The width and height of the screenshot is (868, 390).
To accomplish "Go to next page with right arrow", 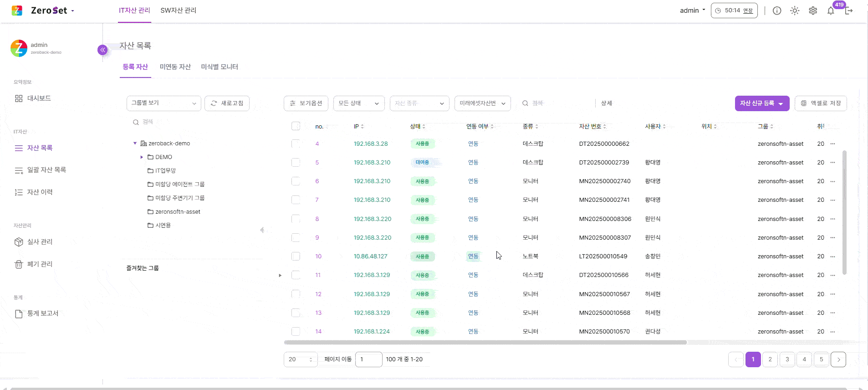I will (x=838, y=359).
